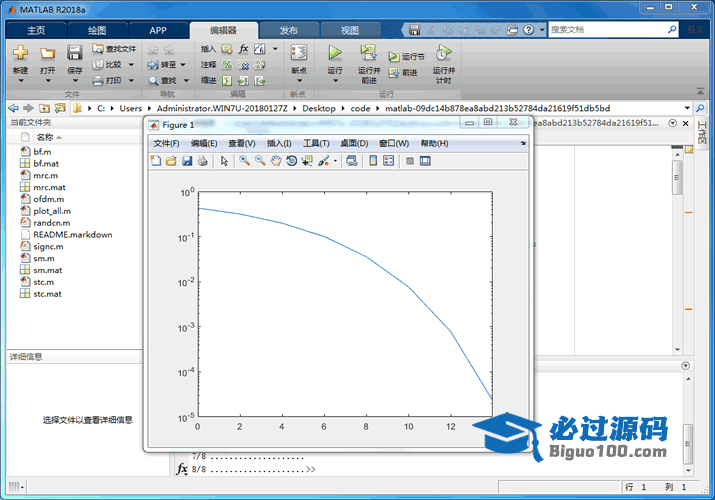Expand the Save (保存) dropdown arrow
The height and width of the screenshot is (500, 715).
coord(75,81)
